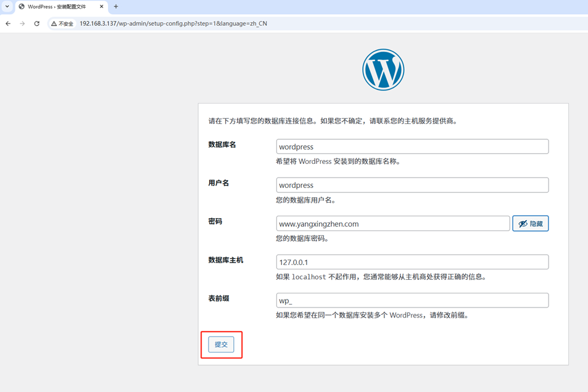Click the 数据库主机 label

226,260
